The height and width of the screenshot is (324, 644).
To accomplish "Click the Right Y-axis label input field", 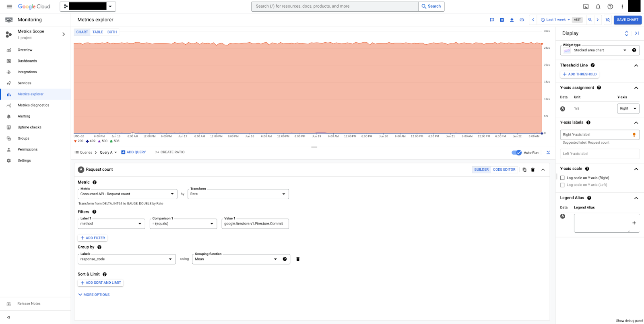I will [596, 135].
